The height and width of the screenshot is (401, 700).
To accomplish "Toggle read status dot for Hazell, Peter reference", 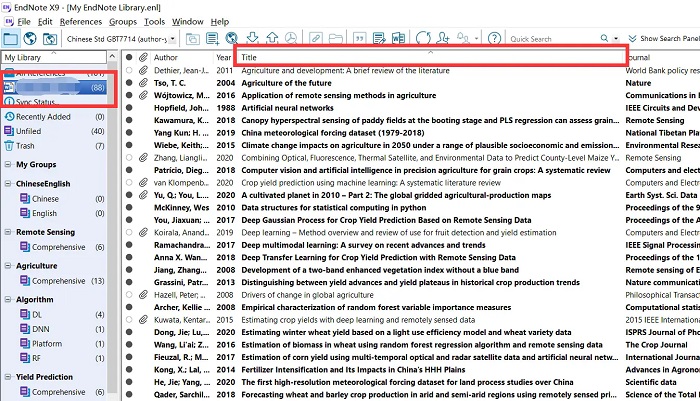I will pyautogui.click(x=129, y=295).
